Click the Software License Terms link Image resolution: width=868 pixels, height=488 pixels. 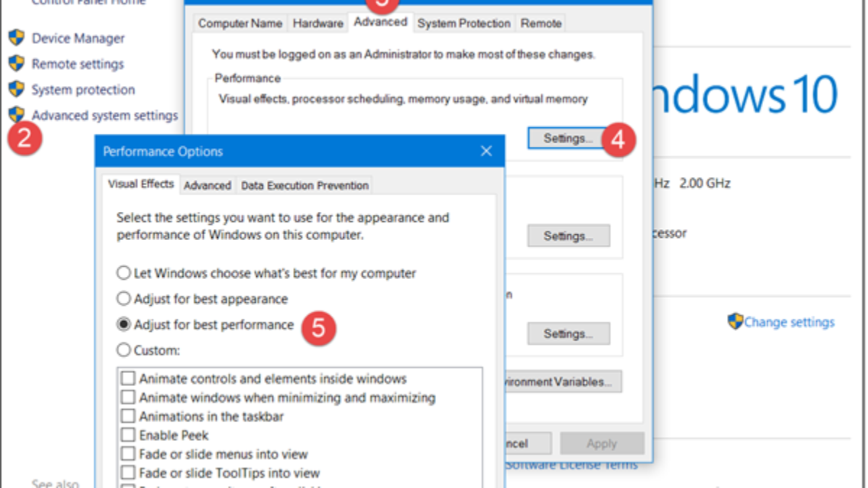coord(571,466)
